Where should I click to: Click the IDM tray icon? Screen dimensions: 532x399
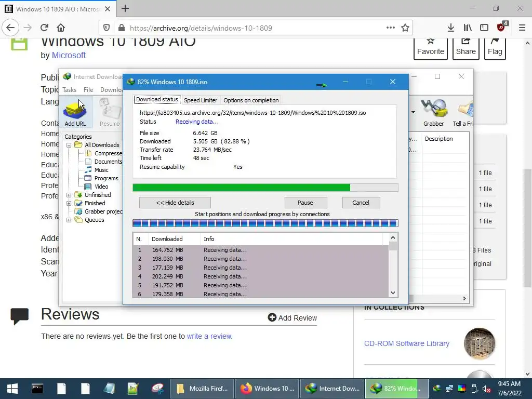point(436,389)
